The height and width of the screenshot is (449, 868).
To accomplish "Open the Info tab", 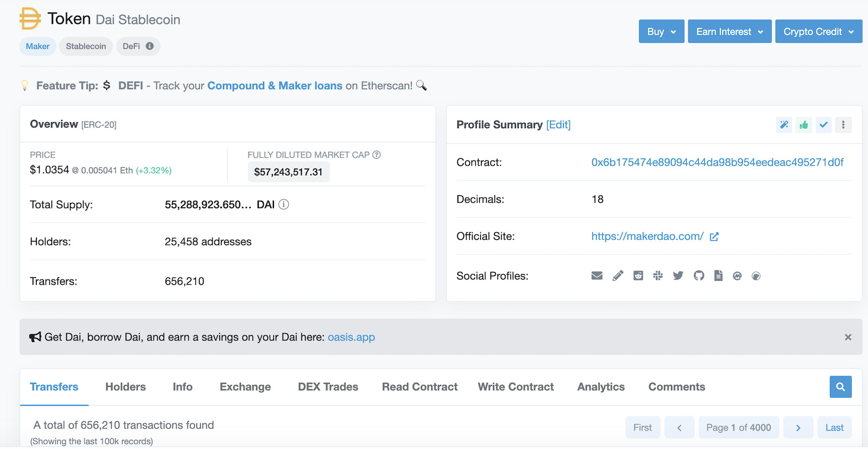I will (x=183, y=387).
